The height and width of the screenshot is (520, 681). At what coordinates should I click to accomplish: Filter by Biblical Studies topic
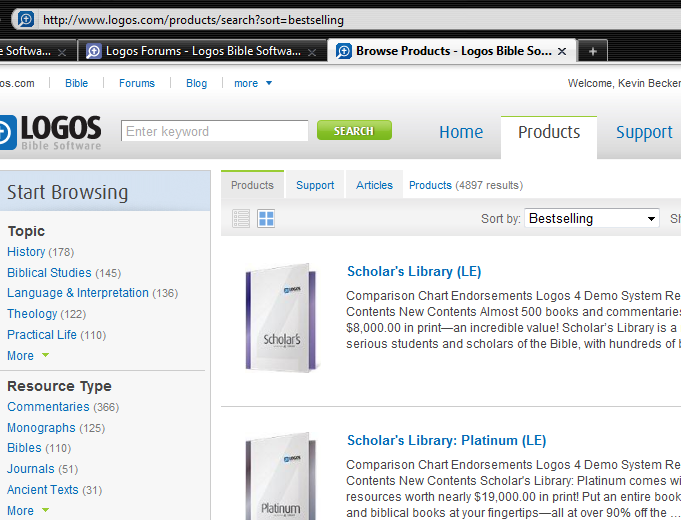click(49, 272)
